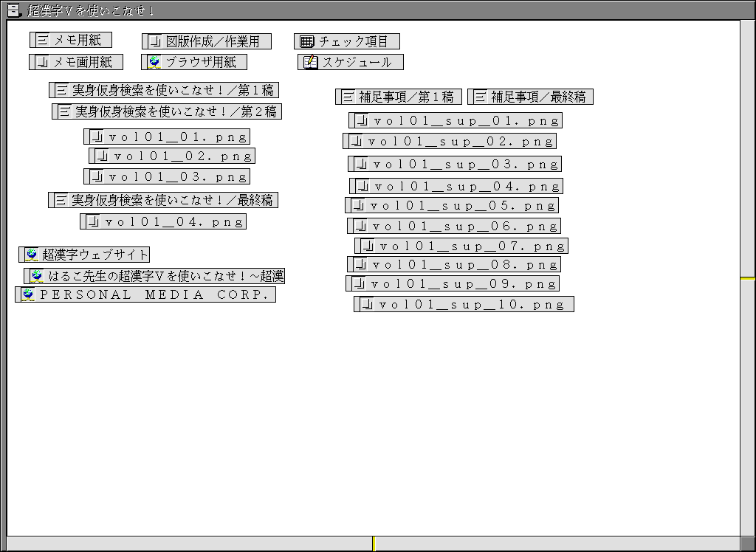756x552 pixels.
Task: Select the vol01_sup_10.png file
Action: (x=367, y=304)
